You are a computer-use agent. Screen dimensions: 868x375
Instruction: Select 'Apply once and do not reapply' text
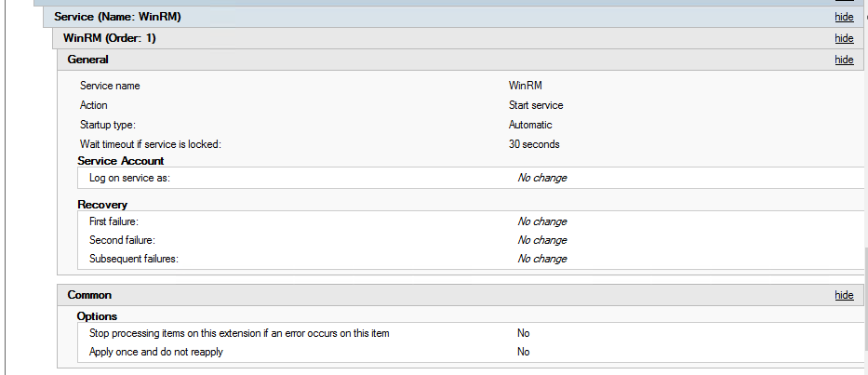pyautogui.click(x=155, y=352)
